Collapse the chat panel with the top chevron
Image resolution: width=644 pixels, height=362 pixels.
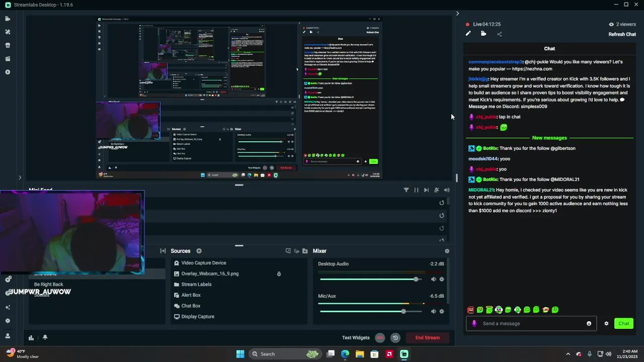(x=457, y=14)
